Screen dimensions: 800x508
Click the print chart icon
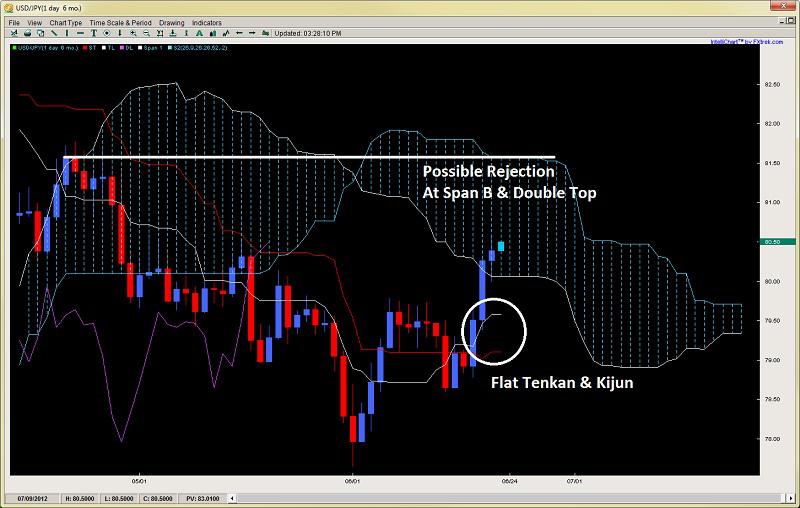tap(28, 33)
